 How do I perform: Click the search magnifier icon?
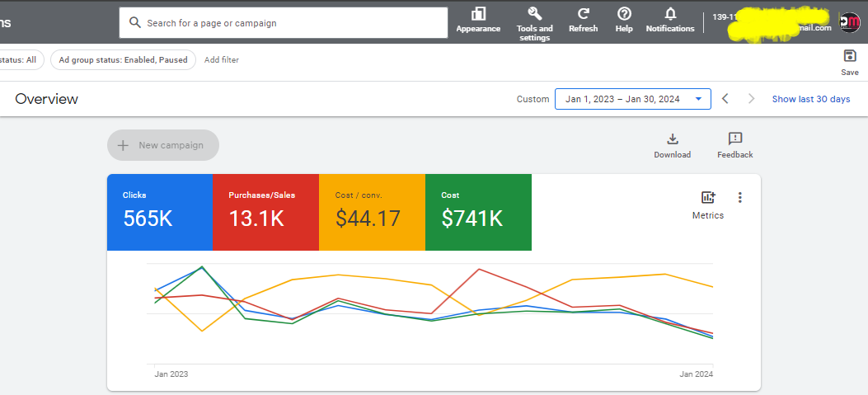point(135,23)
